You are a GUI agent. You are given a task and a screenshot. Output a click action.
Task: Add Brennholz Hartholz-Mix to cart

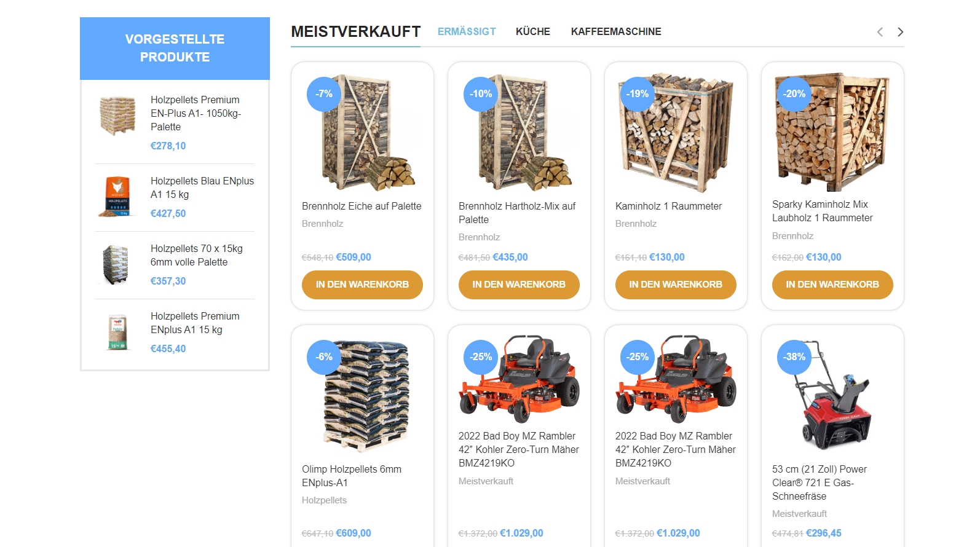519,285
